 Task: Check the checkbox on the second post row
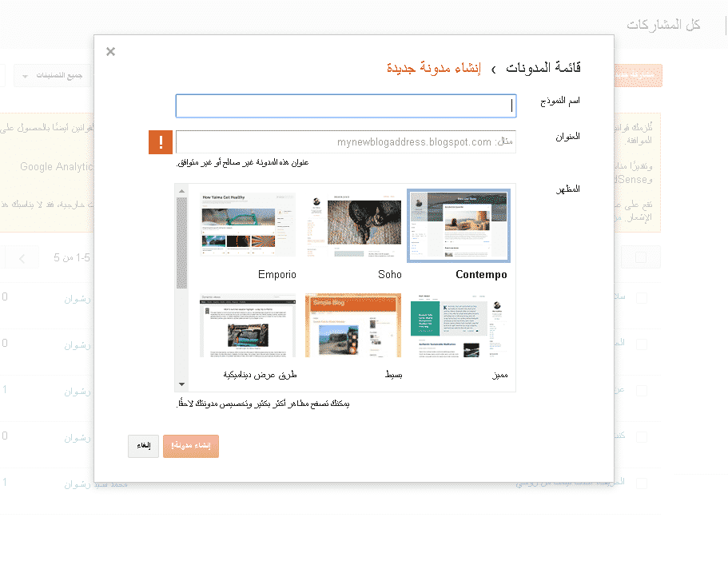642,344
